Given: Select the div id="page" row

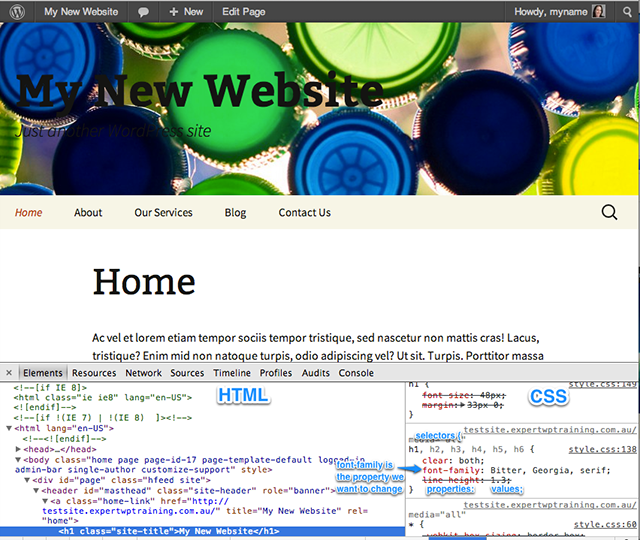Looking at the screenshot, I should (122, 480).
